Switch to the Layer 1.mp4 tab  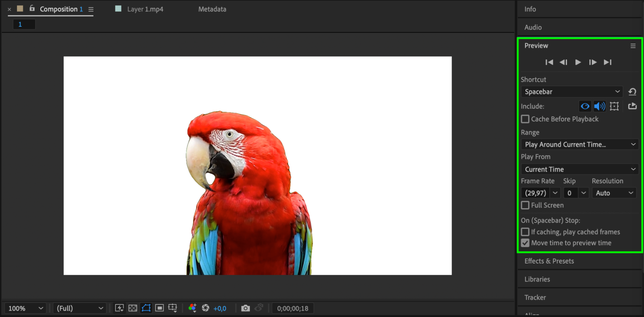pos(145,9)
